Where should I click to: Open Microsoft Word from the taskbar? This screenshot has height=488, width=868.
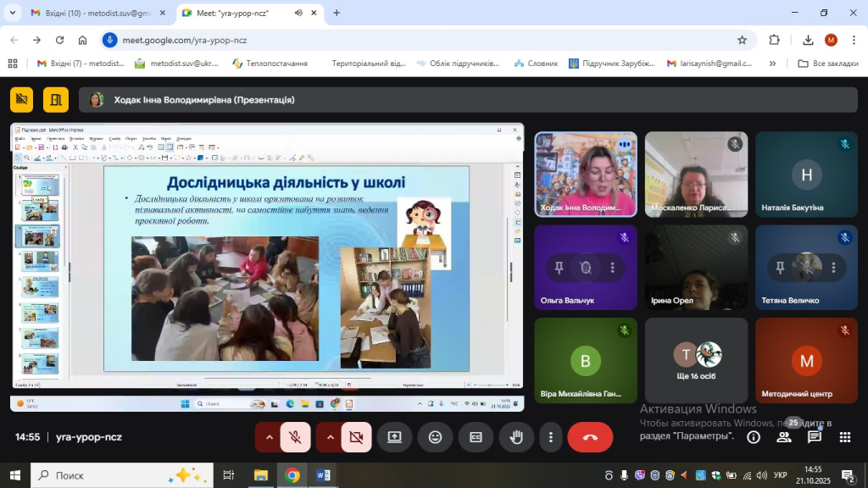pos(323,475)
